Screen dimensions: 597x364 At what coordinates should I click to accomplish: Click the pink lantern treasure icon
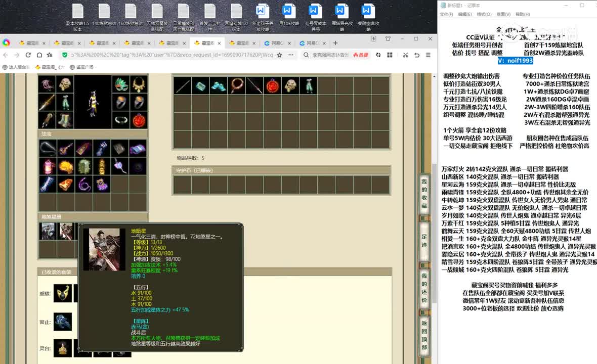[x=47, y=167]
